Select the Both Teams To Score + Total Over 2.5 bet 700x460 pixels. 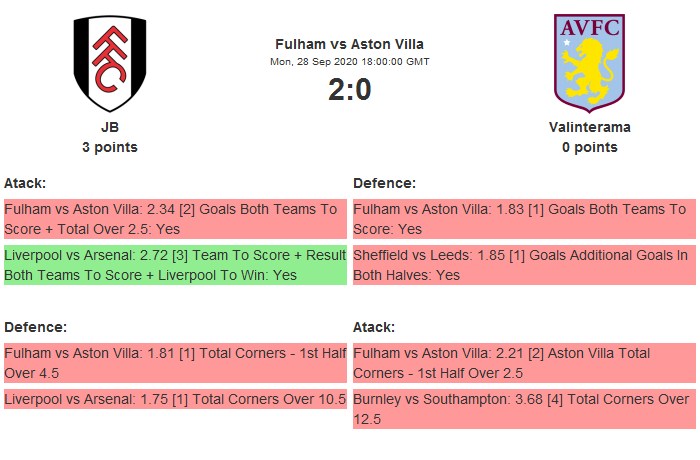point(175,219)
